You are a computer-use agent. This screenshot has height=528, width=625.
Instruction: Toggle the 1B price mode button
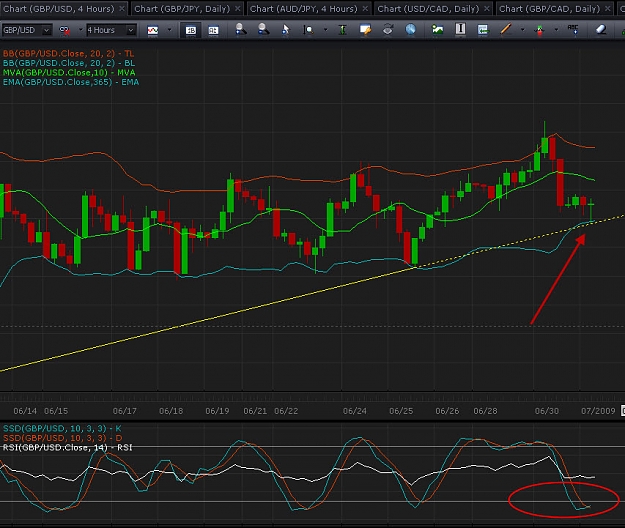coord(191,30)
